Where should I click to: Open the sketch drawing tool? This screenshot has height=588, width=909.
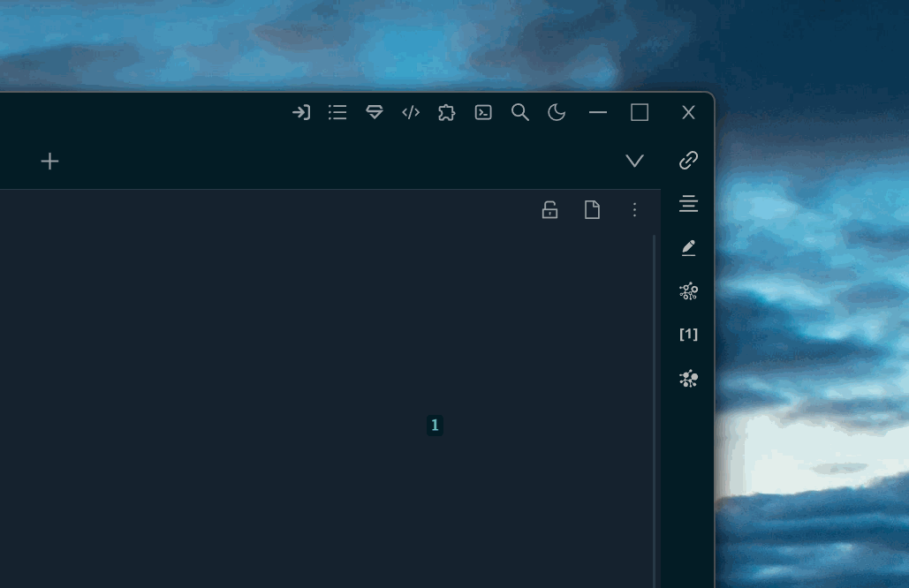coord(374,112)
